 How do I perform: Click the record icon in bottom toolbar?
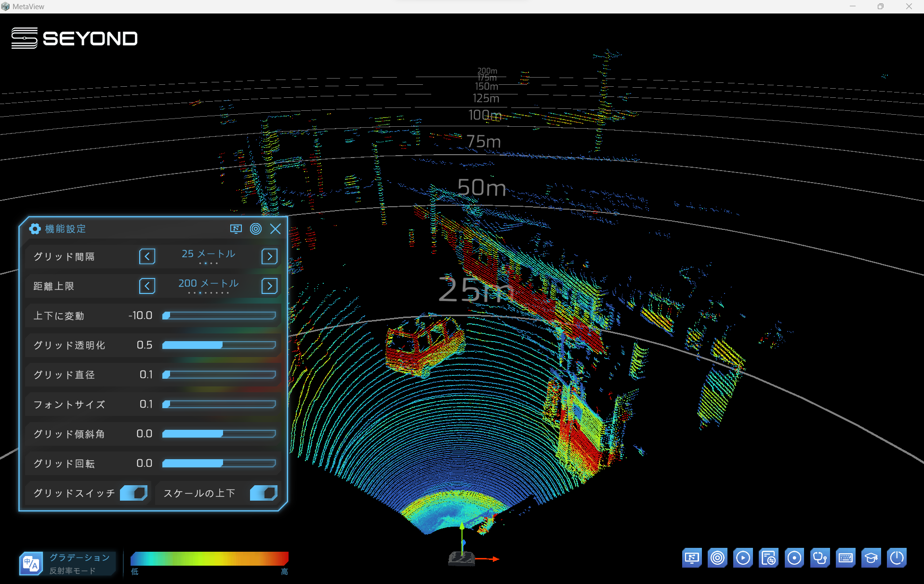[794, 558]
